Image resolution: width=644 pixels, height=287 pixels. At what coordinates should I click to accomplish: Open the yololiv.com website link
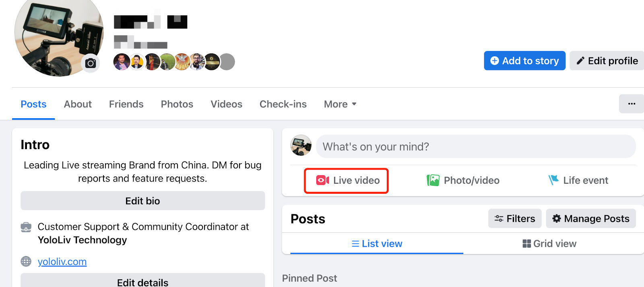pos(62,262)
